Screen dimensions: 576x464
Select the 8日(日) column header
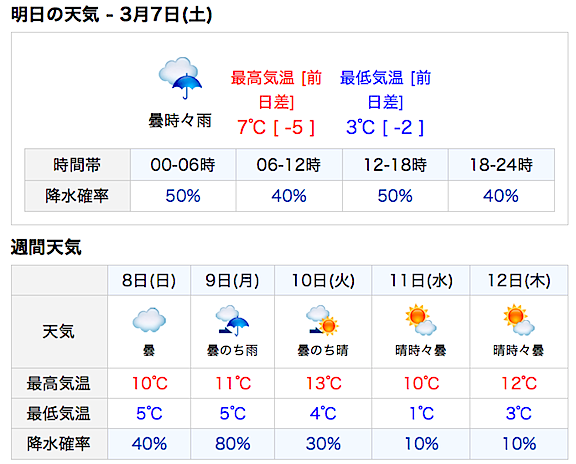click(x=149, y=281)
